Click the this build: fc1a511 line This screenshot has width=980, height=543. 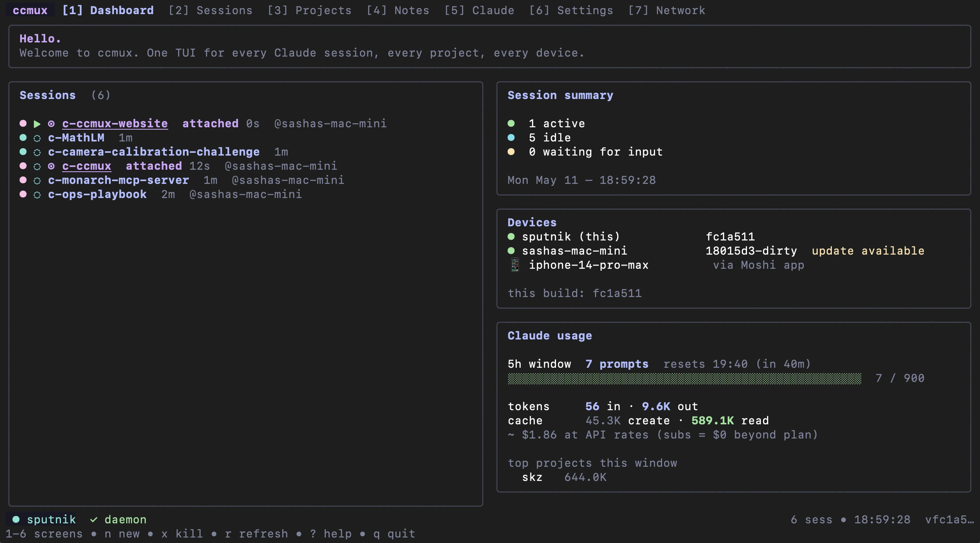point(575,293)
